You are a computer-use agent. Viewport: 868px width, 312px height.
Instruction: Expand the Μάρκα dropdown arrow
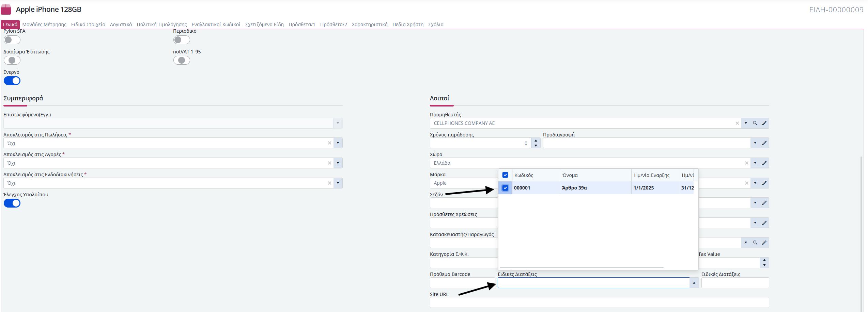coord(755,183)
